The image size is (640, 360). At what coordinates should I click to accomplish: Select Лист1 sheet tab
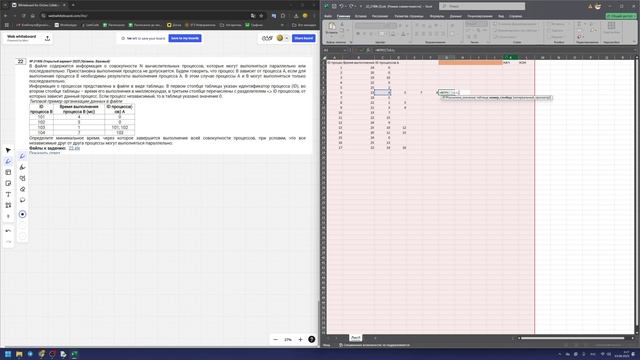click(x=356, y=338)
